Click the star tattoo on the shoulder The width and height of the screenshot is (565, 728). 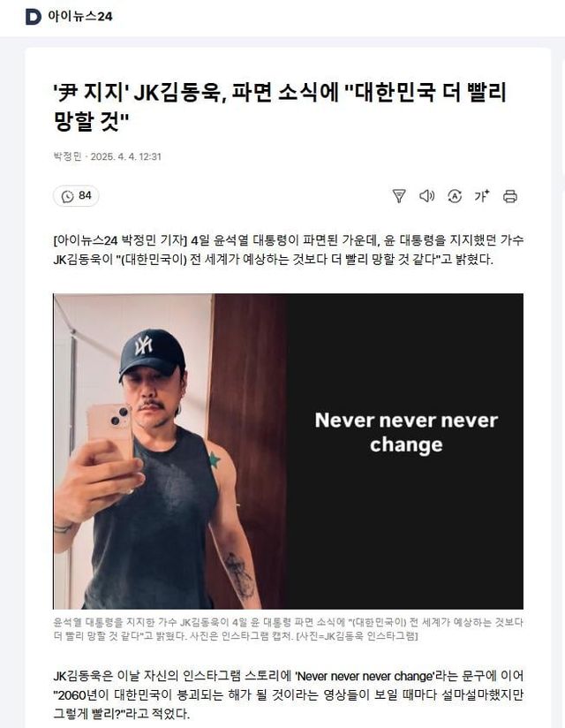click(x=214, y=459)
